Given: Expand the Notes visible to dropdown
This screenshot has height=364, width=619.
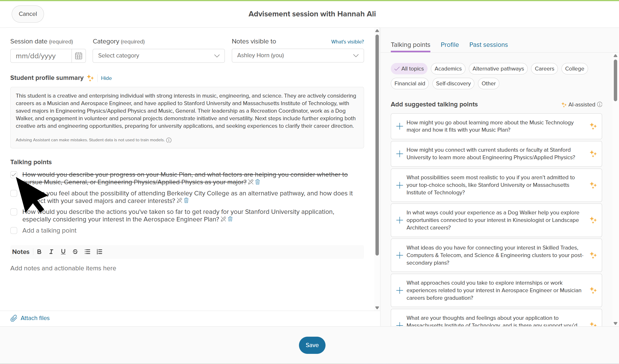Looking at the screenshot, I should pos(298,55).
